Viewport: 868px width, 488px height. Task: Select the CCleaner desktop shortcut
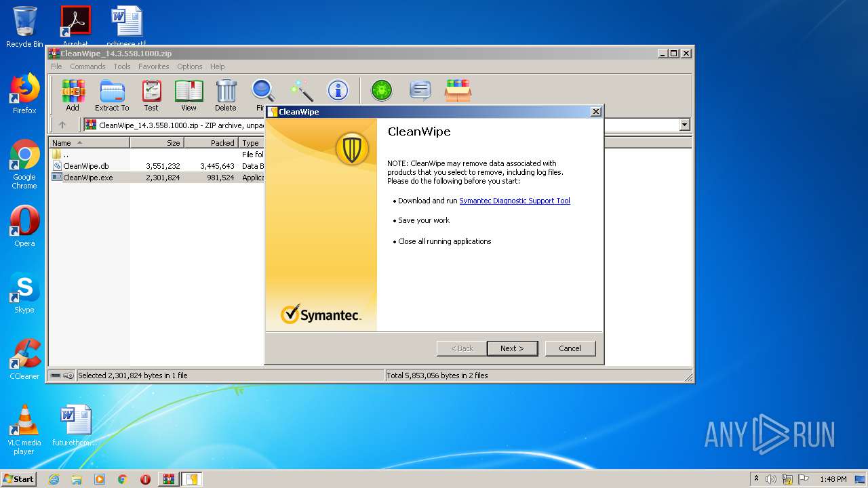pos(24,359)
